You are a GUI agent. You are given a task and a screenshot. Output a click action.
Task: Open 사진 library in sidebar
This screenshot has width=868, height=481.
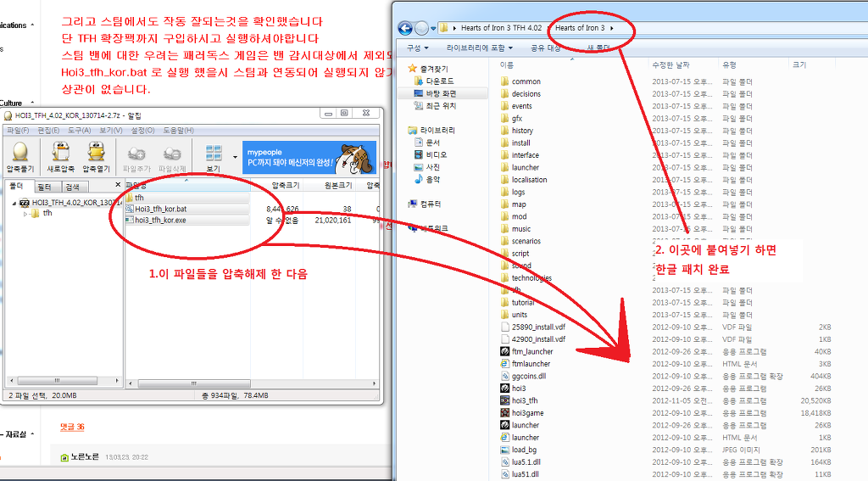coord(427,167)
